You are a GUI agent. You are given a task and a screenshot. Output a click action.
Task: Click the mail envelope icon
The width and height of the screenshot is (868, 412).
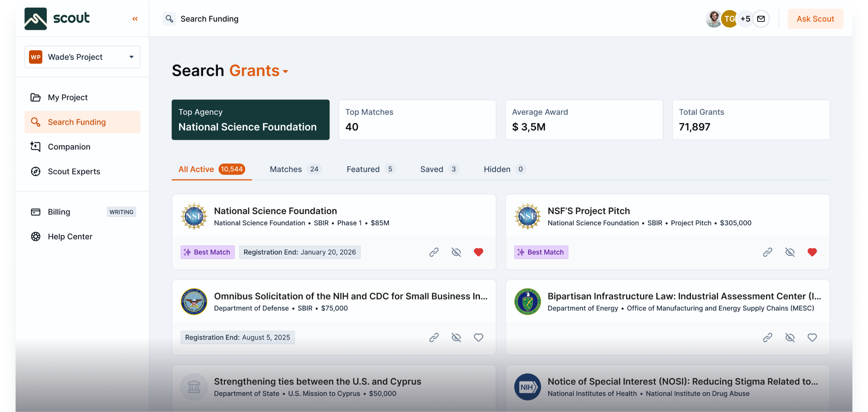[x=761, y=19]
